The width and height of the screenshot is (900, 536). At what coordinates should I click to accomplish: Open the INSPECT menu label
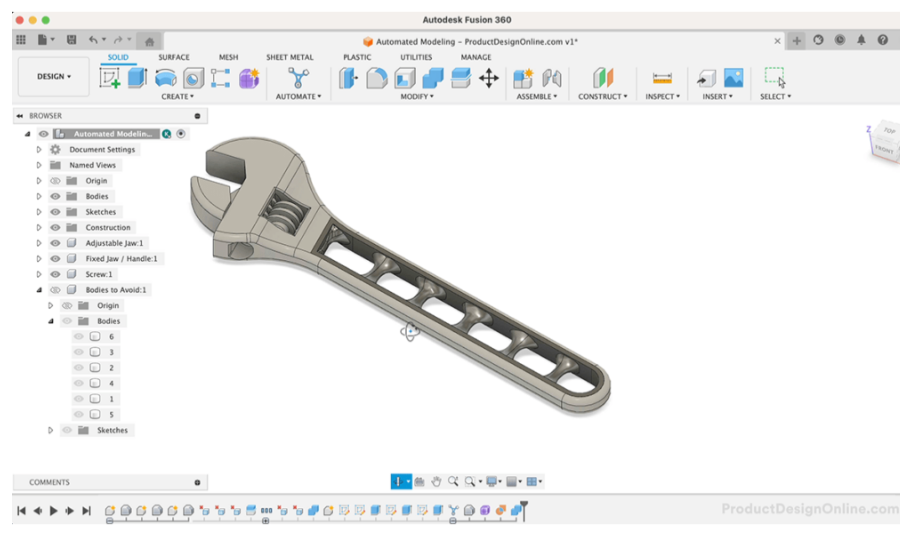662,96
